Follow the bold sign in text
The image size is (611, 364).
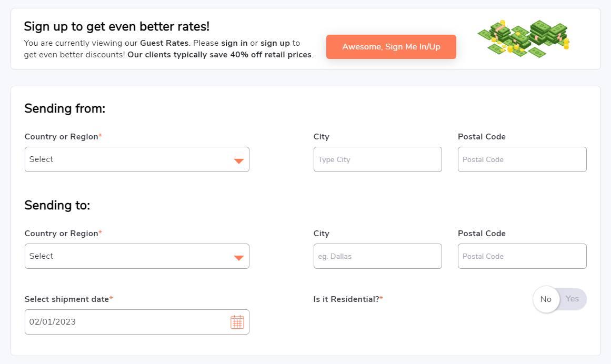[x=234, y=43]
